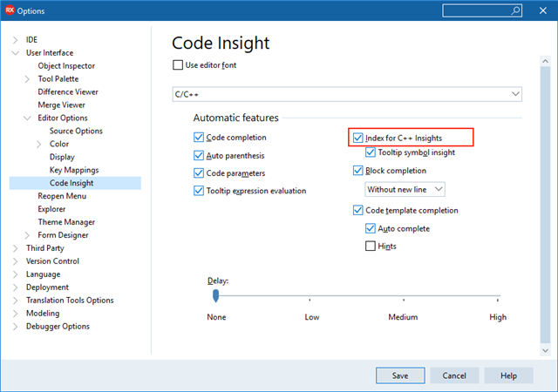Click the search magnifier icon in title bar

click(515, 10)
